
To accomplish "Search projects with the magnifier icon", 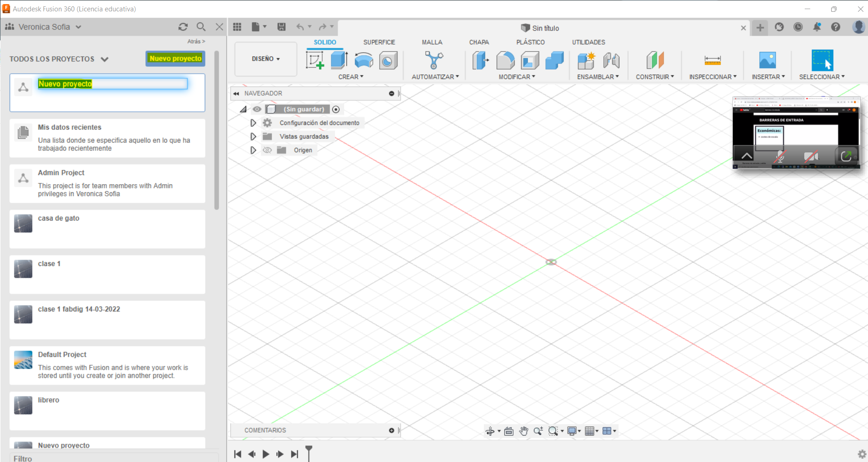I will click(201, 27).
